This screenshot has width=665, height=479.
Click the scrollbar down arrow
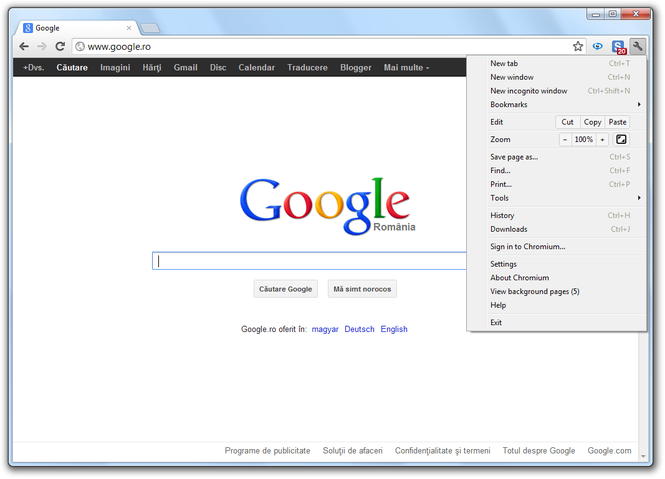coord(643,457)
